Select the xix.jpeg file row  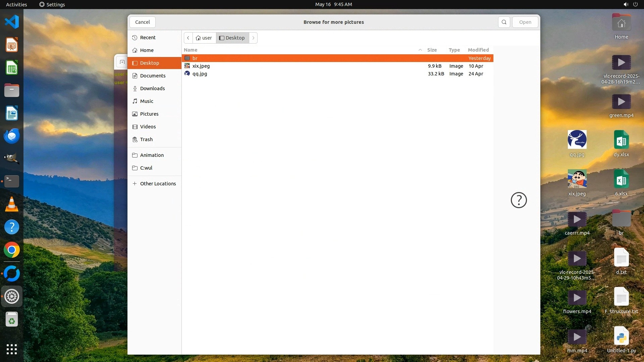(x=201, y=66)
